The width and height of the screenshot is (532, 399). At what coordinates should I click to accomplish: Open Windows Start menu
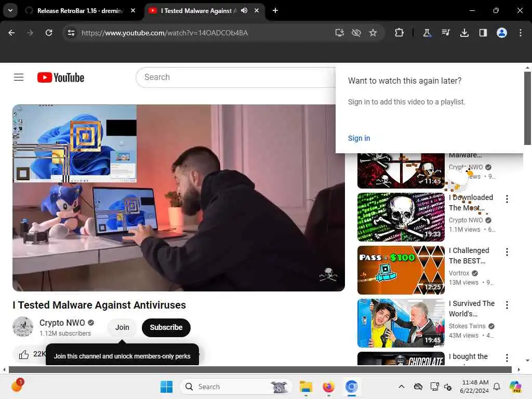tap(166, 387)
